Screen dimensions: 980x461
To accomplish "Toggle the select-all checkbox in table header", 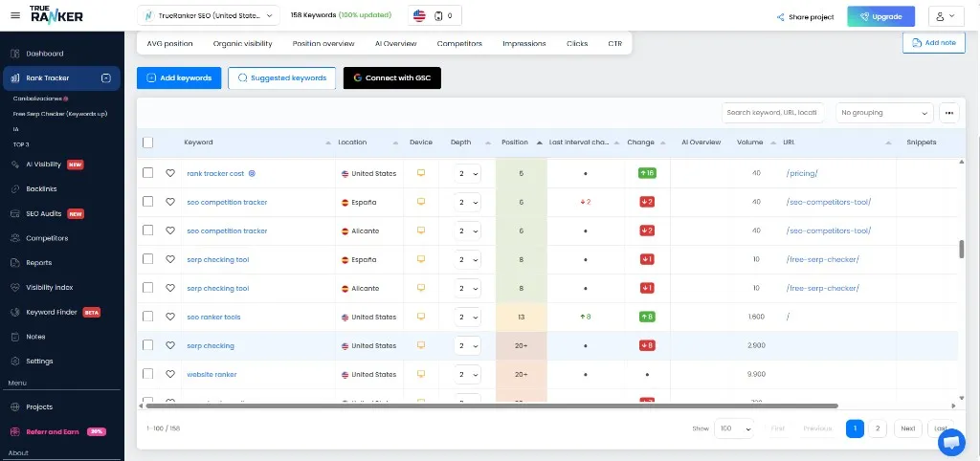I will coord(147,143).
